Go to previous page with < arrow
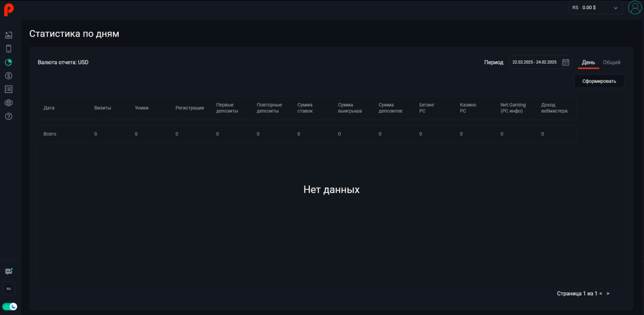The image size is (644, 315). click(601, 293)
